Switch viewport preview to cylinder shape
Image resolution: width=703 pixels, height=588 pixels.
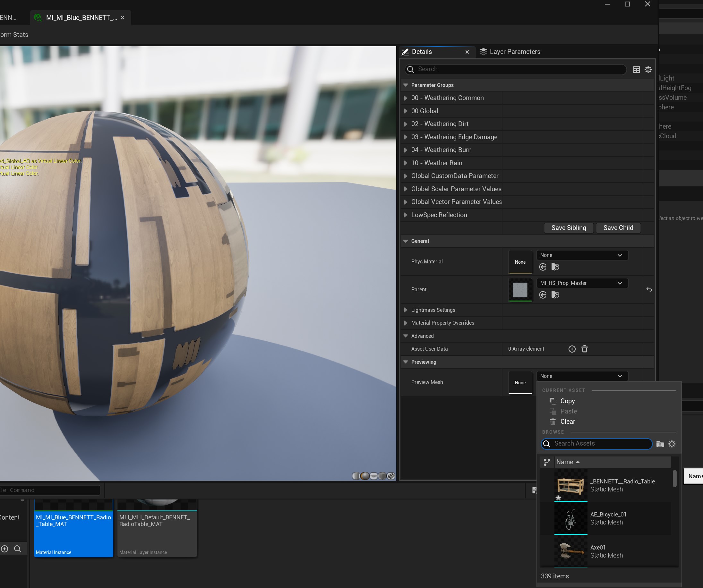click(356, 476)
